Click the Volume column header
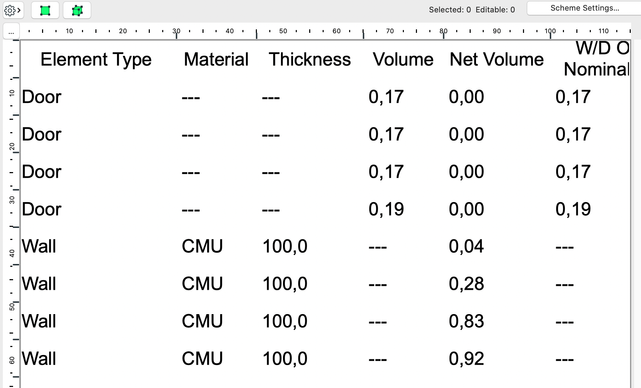641x388 pixels. (x=403, y=60)
